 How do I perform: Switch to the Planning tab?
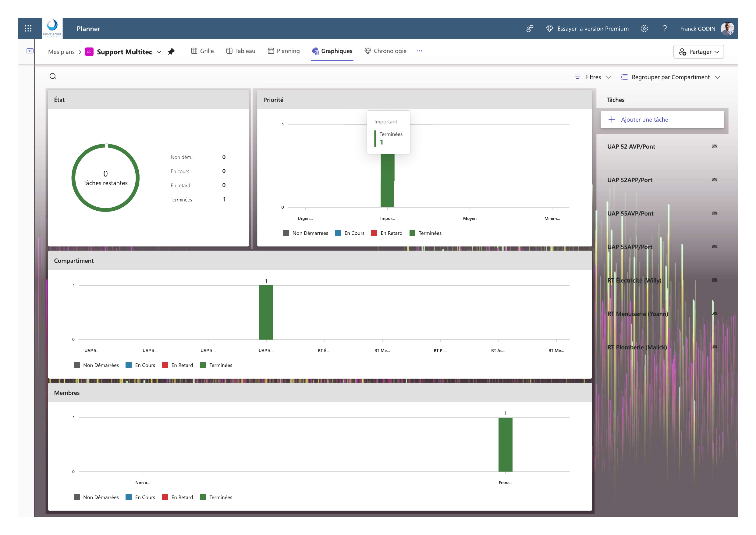point(283,51)
